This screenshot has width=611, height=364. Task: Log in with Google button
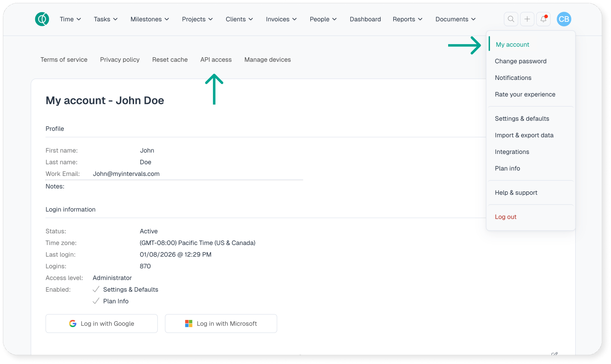coord(102,324)
